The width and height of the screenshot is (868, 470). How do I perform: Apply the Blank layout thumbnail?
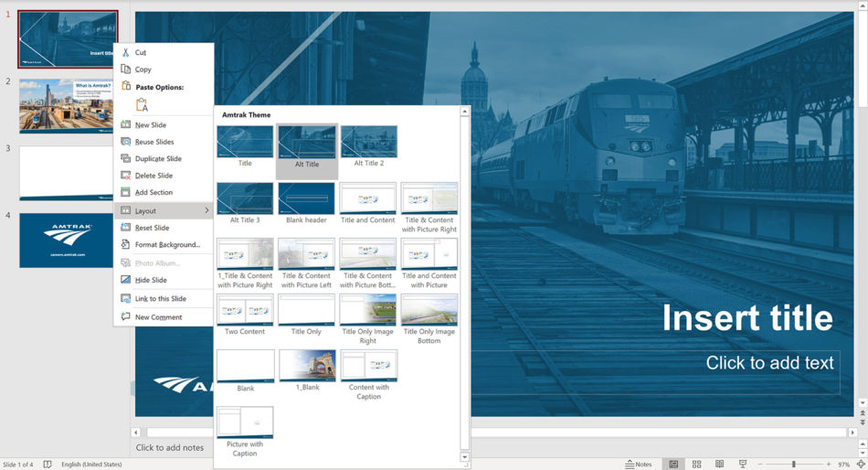(245, 367)
